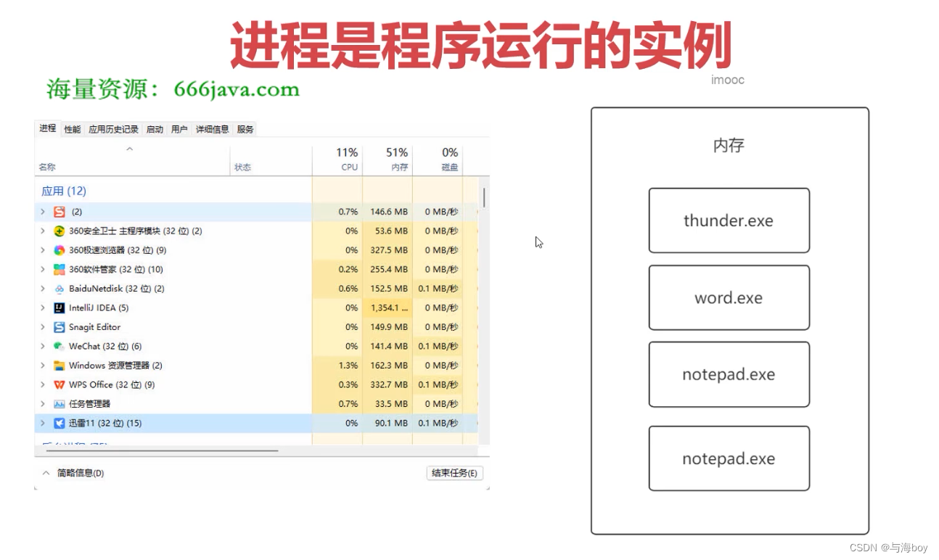Click the 360软件管家 app icon
Viewport: 939px width, 560px height.
(60, 270)
